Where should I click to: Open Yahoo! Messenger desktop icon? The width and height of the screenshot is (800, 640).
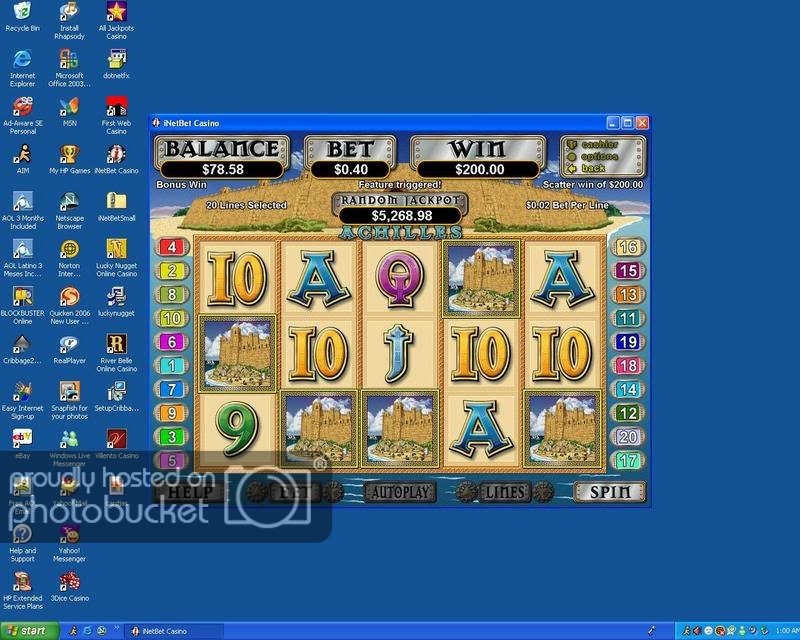click(x=69, y=544)
